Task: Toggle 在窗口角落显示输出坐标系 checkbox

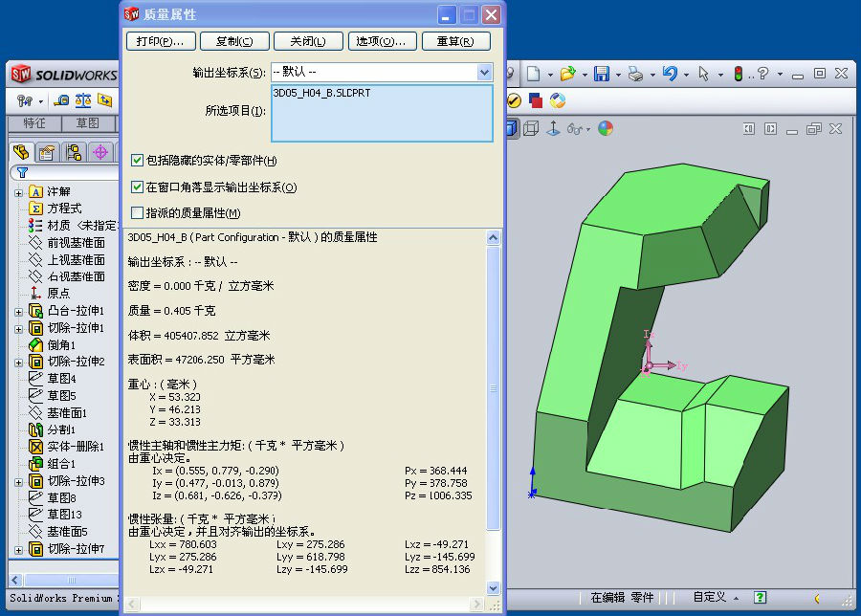Action: [137, 187]
